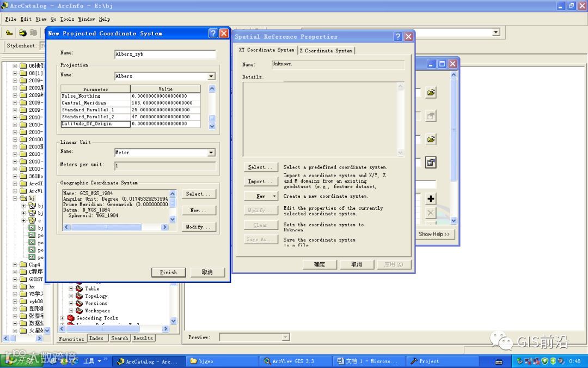Click the system tray clock showing 0:48

pyautogui.click(x=575, y=361)
